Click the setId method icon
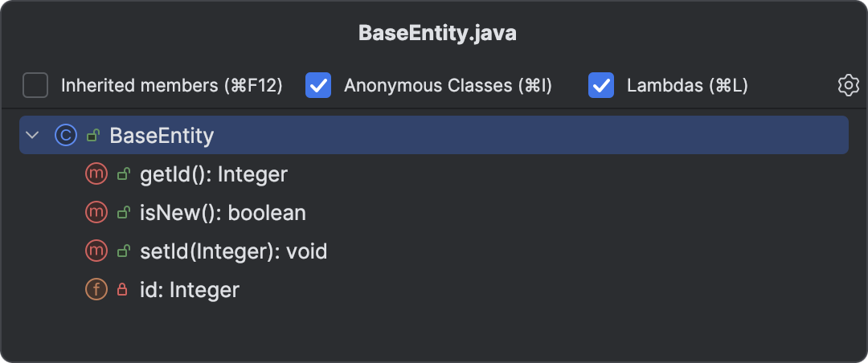868x363 pixels. click(x=96, y=251)
